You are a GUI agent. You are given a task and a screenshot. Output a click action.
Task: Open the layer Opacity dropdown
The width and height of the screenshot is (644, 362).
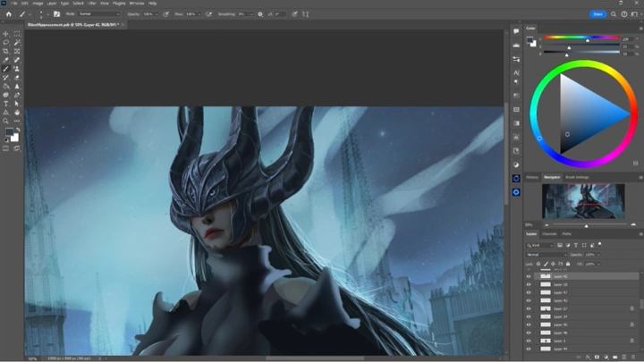[598, 255]
